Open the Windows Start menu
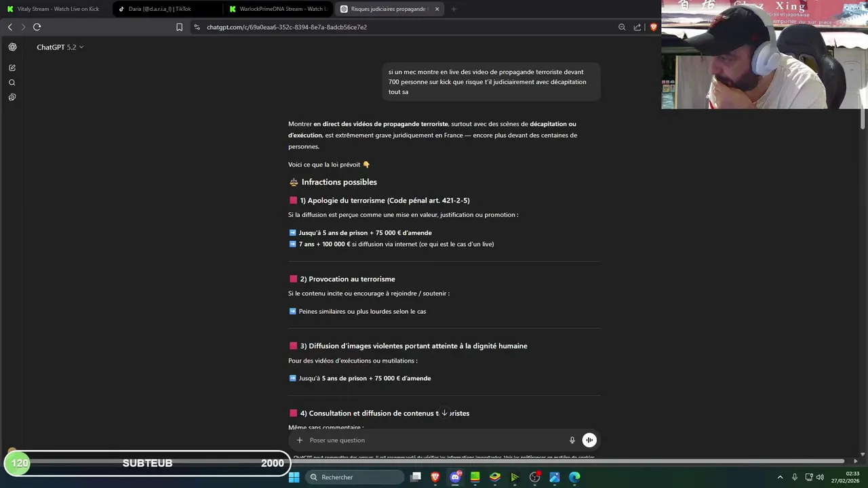Screen dimensions: 868x488 click(294, 477)
